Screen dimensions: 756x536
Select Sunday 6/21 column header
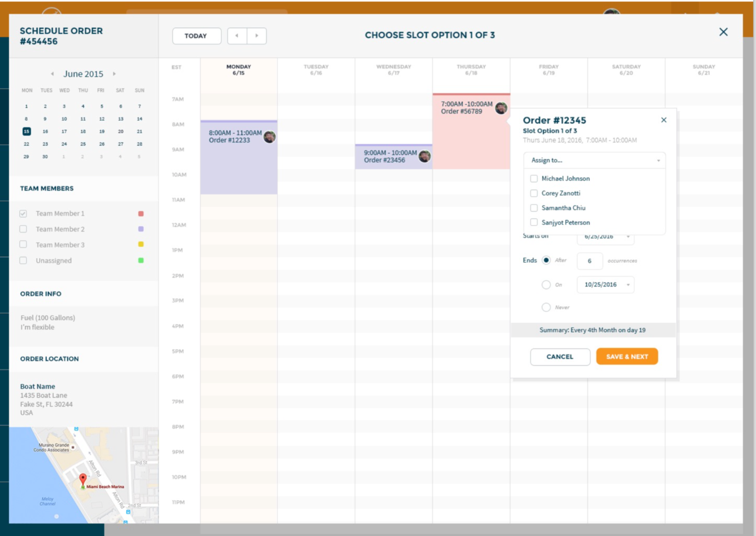coord(704,70)
